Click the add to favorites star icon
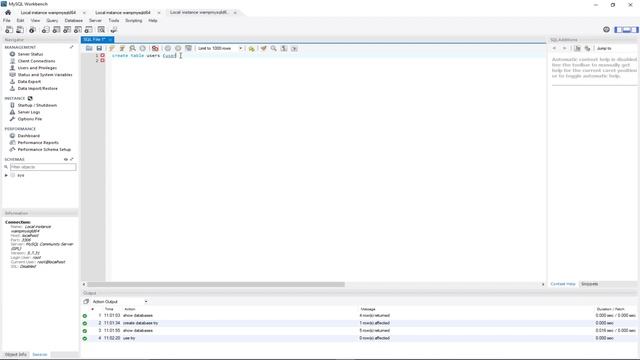640x360 pixels. (251, 48)
